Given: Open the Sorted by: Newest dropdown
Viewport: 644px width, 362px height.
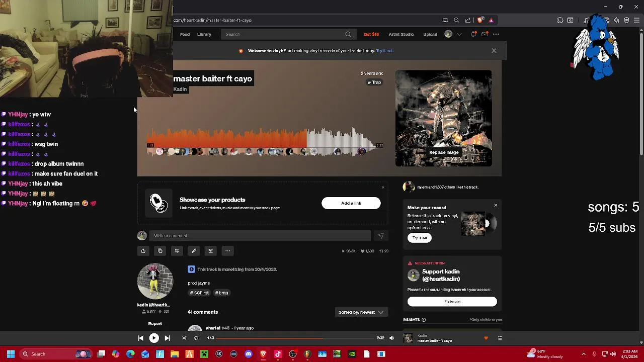Looking at the screenshot, I should click(x=361, y=312).
